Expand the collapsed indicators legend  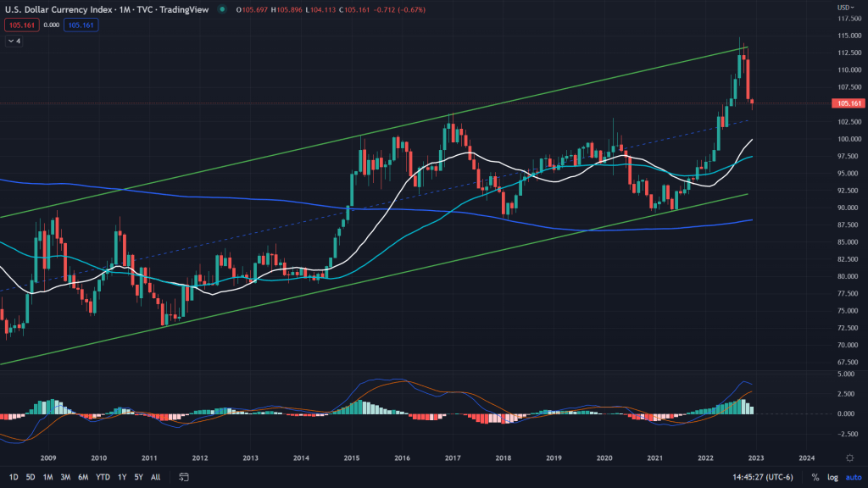14,41
